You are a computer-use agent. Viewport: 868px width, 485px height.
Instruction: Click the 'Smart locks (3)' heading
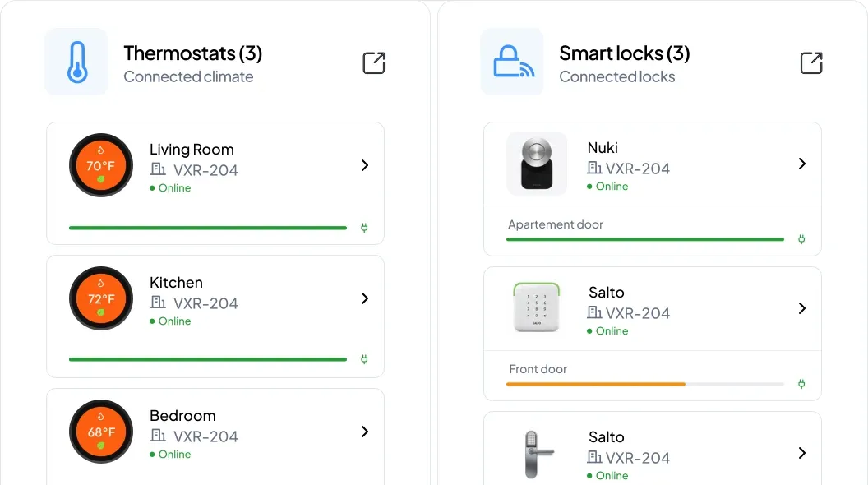click(x=625, y=53)
